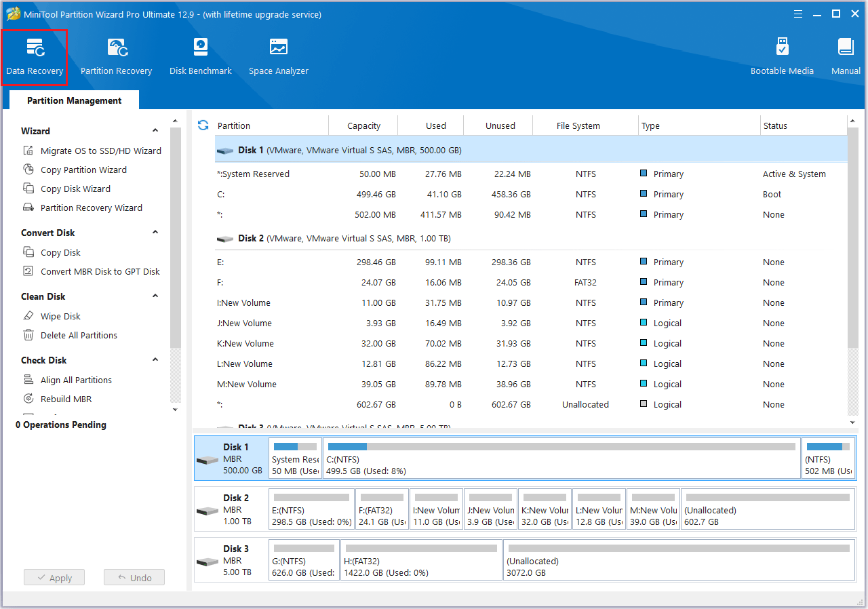Screen dimensions: 868x609
Task: Collapse the Clean Disk section
Action: 155,296
